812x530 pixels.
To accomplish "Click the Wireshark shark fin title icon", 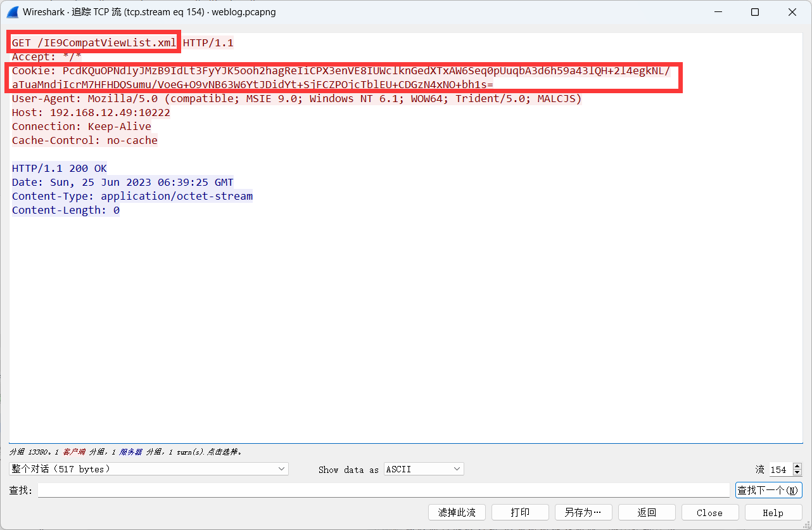I will point(12,12).
